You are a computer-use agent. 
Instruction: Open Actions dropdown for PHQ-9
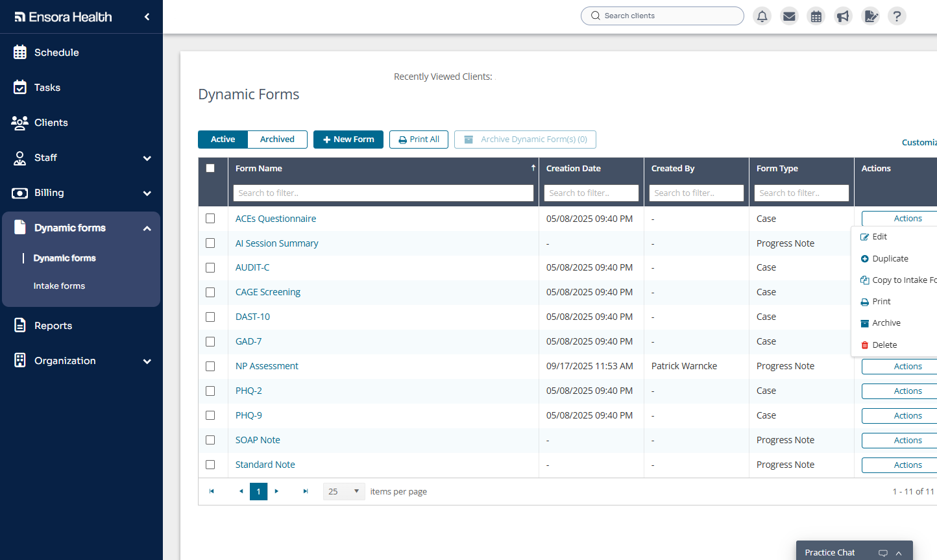pos(899,416)
